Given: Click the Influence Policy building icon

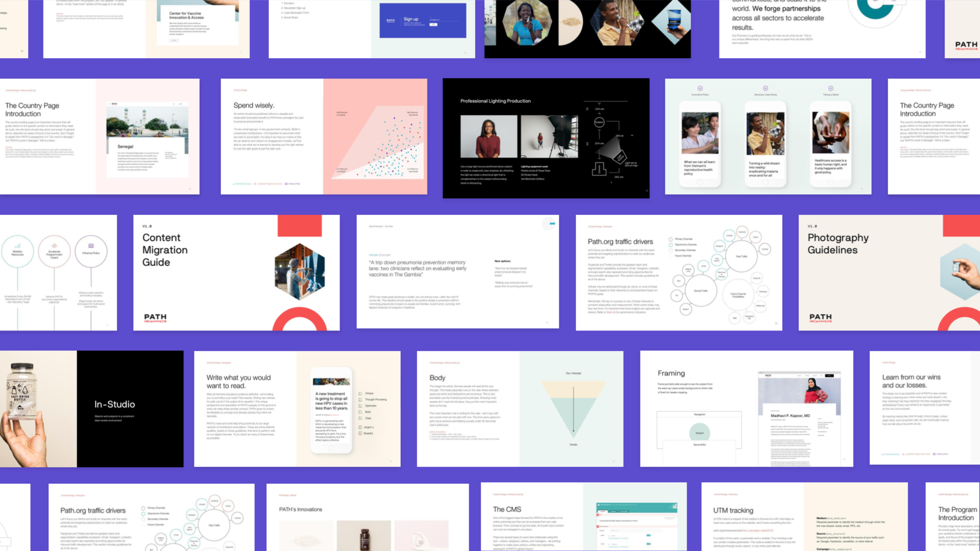Looking at the screenshot, I should click(x=91, y=246).
